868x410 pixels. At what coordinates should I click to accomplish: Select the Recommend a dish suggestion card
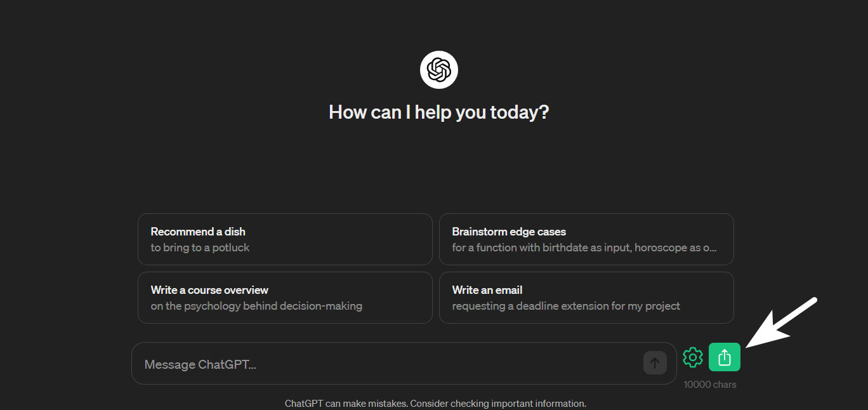click(285, 239)
